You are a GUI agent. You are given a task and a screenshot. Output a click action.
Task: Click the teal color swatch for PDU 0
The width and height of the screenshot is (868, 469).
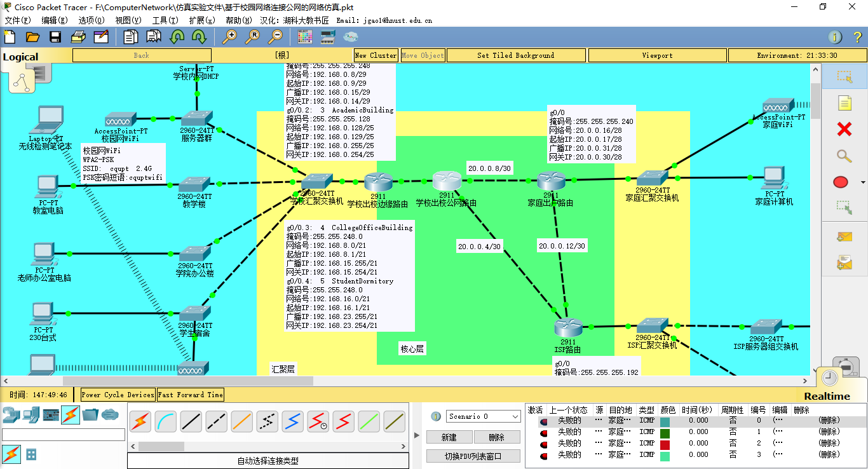(x=665, y=421)
